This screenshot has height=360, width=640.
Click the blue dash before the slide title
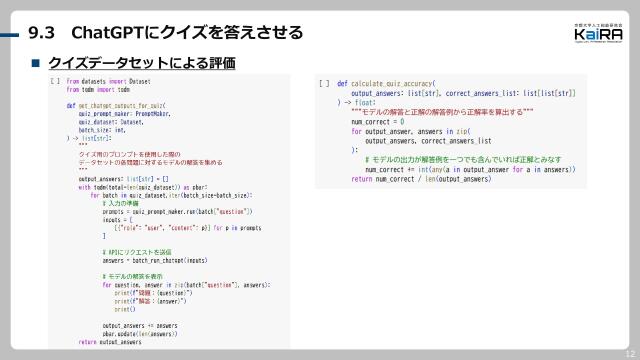point(9,35)
